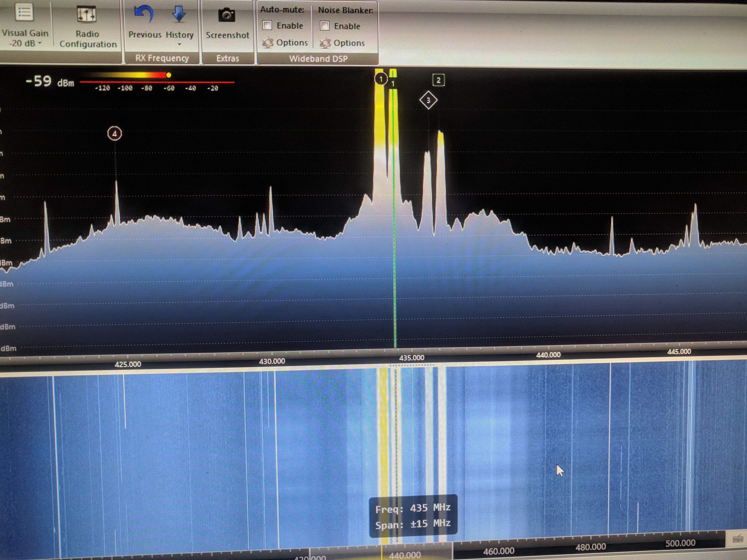
Task: Click the 430.000 frequency axis label
Action: [272, 361]
